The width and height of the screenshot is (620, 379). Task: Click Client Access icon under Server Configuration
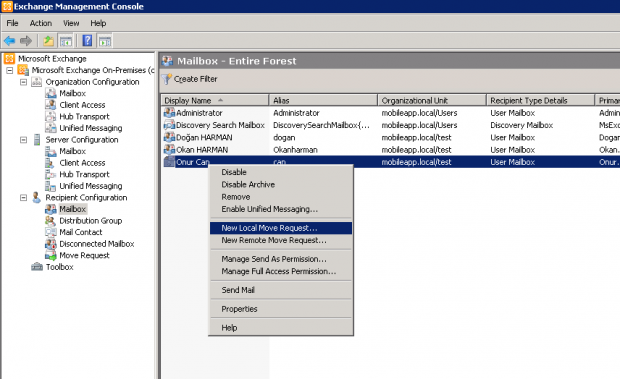tap(50, 162)
